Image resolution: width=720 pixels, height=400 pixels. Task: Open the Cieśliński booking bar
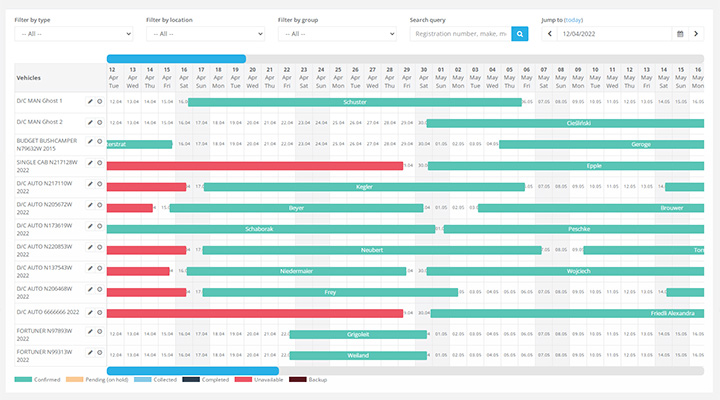[565, 123]
